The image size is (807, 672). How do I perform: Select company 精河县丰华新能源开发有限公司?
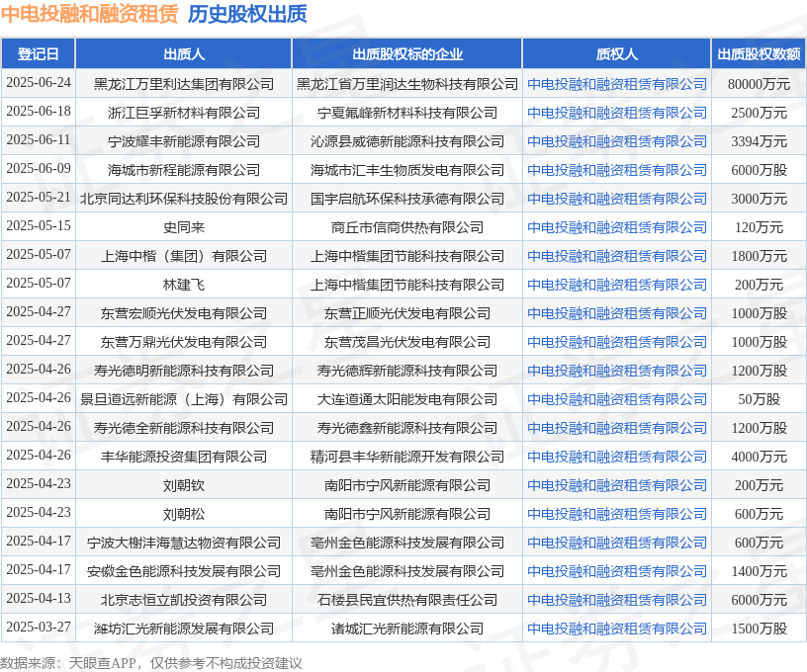[407, 457]
